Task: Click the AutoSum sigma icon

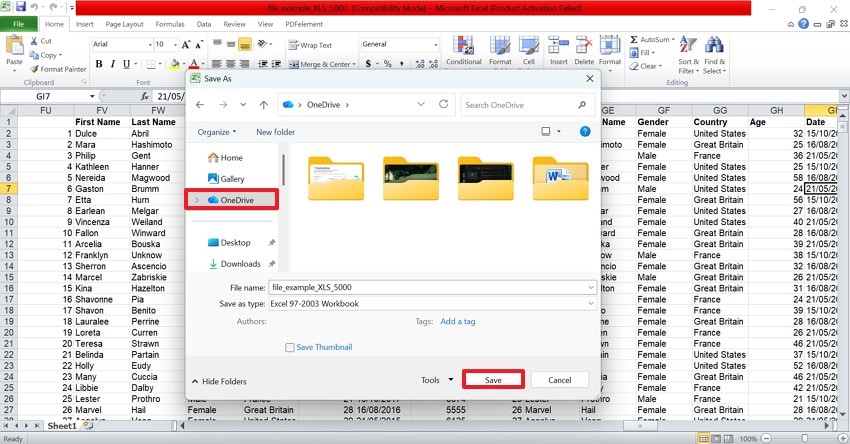Action: pyautogui.click(x=634, y=40)
